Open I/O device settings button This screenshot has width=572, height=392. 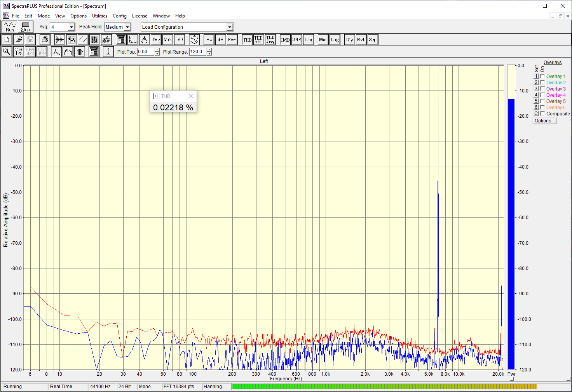pyautogui.click(x=179, y=40)
